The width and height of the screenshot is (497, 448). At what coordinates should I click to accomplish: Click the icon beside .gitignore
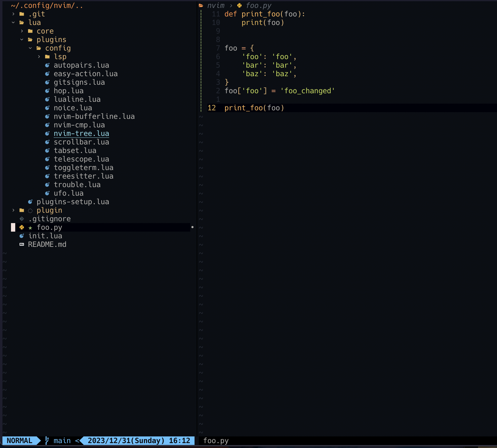22,219
